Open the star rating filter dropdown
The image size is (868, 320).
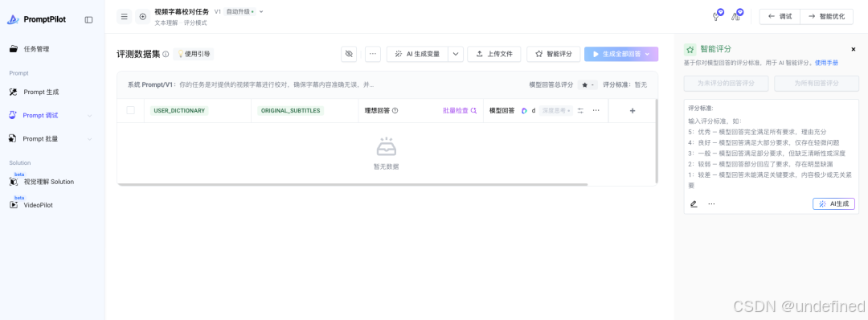588,84
